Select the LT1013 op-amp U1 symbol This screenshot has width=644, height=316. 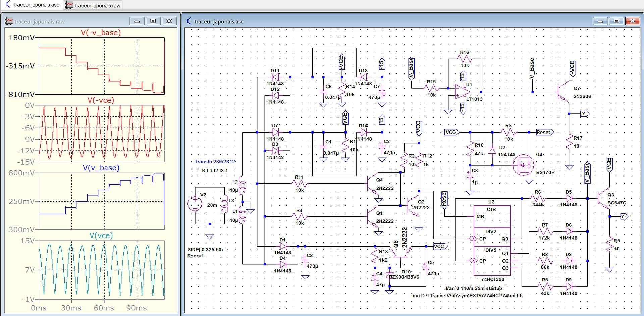463,92
